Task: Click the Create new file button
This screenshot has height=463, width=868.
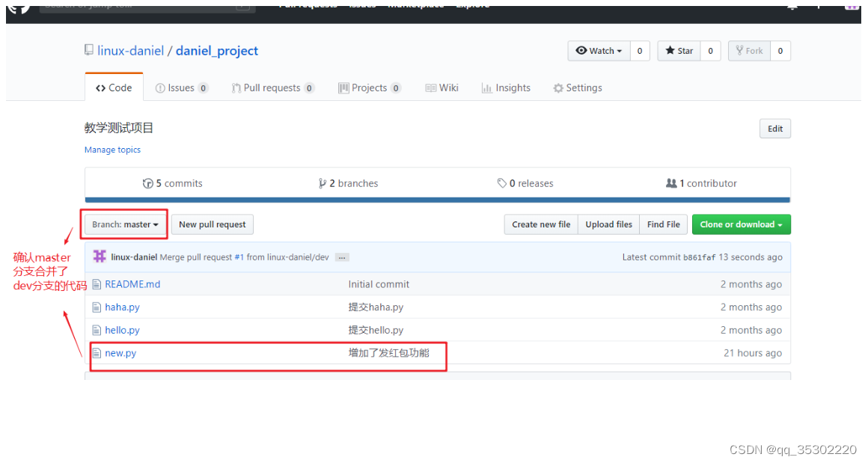Action: [541, 224]
